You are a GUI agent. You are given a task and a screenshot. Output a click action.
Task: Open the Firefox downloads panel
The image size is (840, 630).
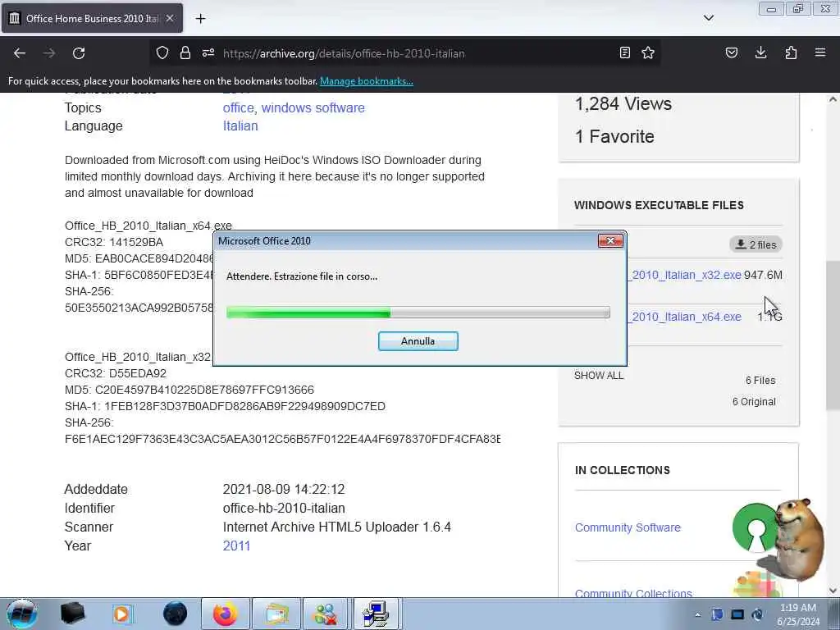760,52
